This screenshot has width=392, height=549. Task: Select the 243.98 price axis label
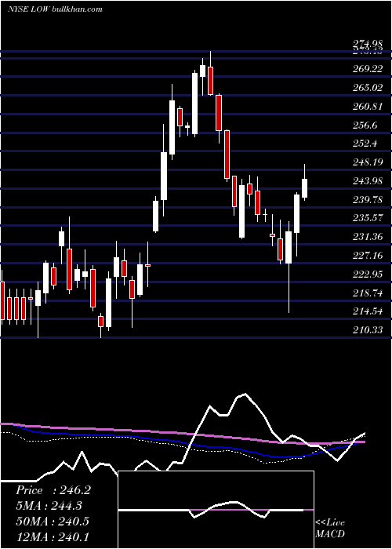pyautogui.click(x=368, y=180)
